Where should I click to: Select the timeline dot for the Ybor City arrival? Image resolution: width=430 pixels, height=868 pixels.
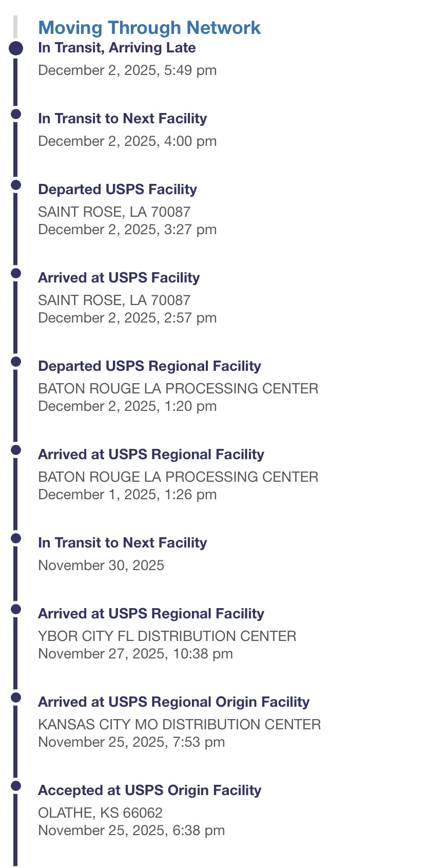[16, 609]
